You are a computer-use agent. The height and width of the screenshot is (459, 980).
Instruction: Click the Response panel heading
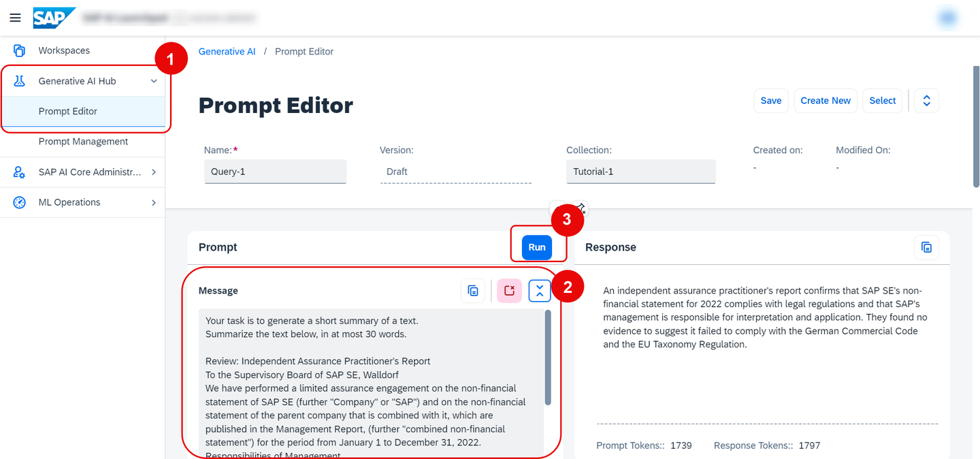(610, 247)
